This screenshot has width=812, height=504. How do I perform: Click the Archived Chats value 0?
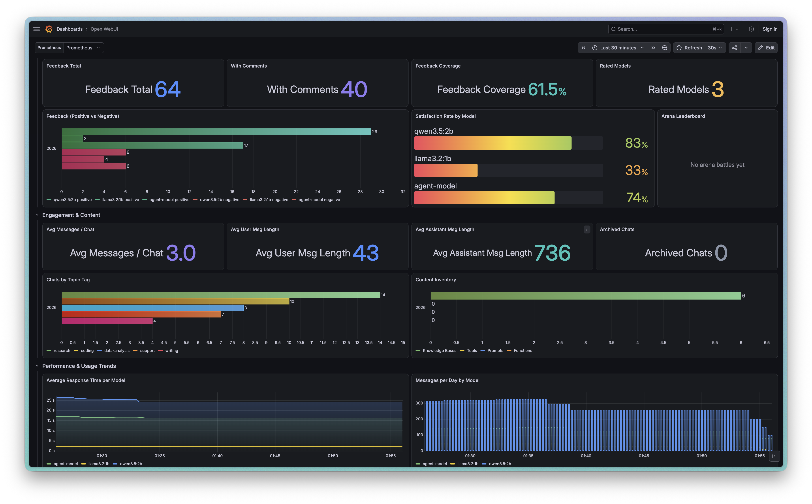pyautogui.click(x=721, y=253)
